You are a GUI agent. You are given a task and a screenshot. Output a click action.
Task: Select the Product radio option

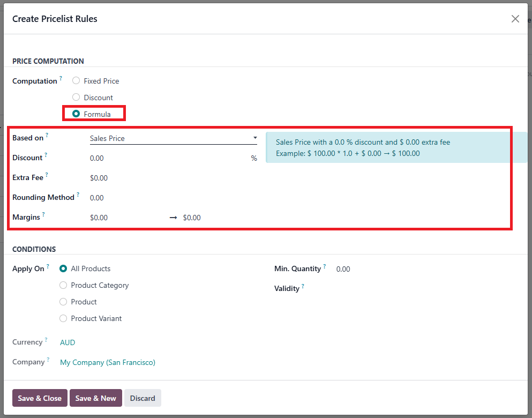pyautogui.click(x=63, y=302)
